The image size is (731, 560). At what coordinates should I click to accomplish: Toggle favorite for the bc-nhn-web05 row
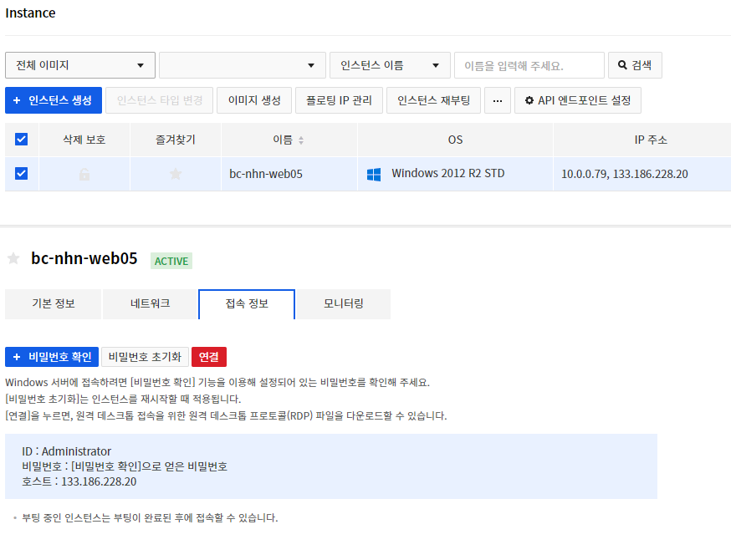(176, 173)
